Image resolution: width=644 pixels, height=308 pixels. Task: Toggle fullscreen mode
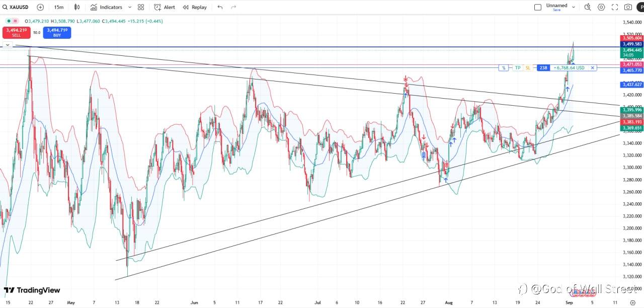click(615, 7)
